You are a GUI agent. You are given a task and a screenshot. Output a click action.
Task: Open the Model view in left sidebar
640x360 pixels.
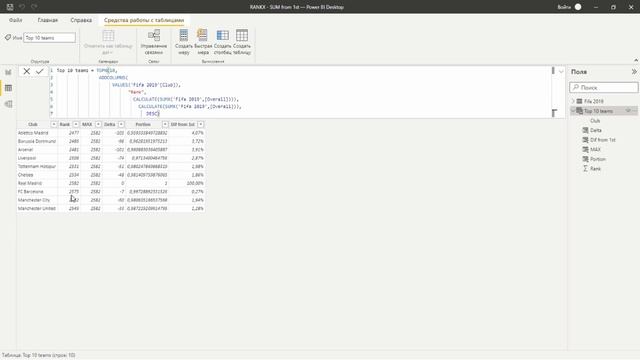[x=8, y=104]
